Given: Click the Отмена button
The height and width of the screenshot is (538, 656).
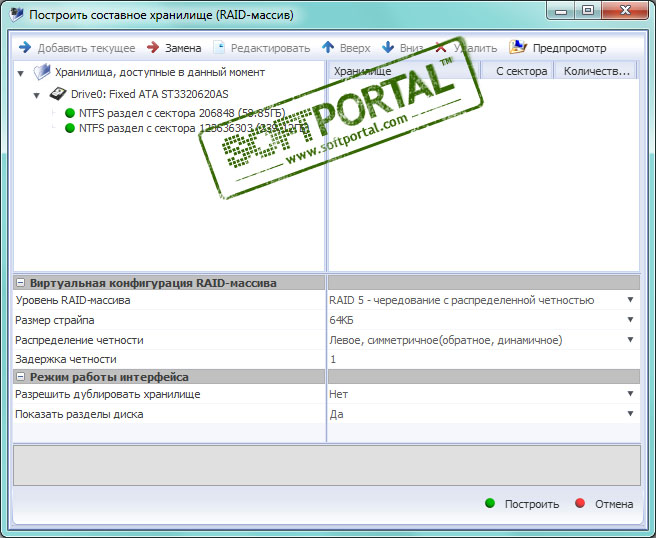Looking at the screenshot, I should (x=604, y=504).
